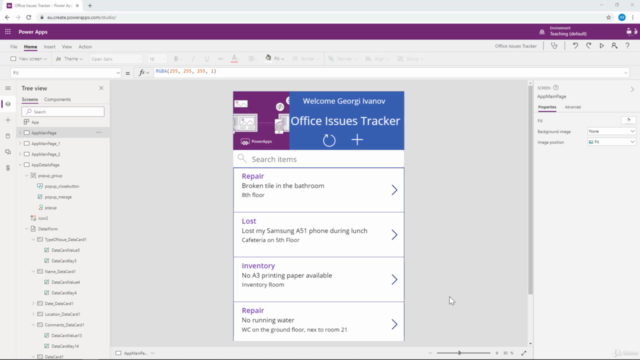Image resolution: width=640 pixels, height=360 pixels.
Task: Click the Fill color swatch in properties
Action: click(629, 120)
